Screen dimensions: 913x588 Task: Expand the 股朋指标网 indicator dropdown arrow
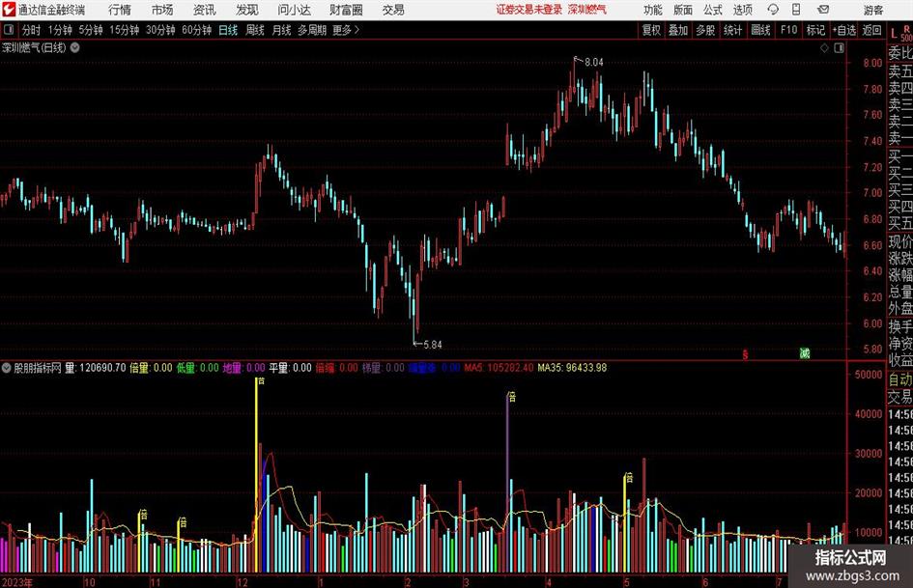(x=7, y=368)
